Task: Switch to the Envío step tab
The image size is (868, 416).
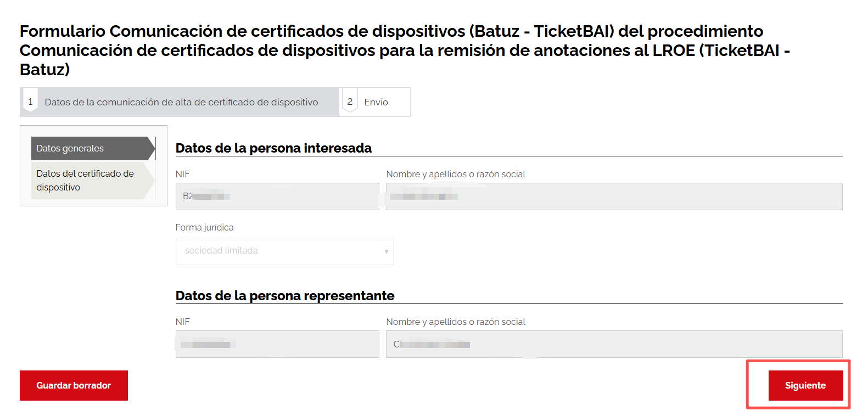Action: (376, 102)
